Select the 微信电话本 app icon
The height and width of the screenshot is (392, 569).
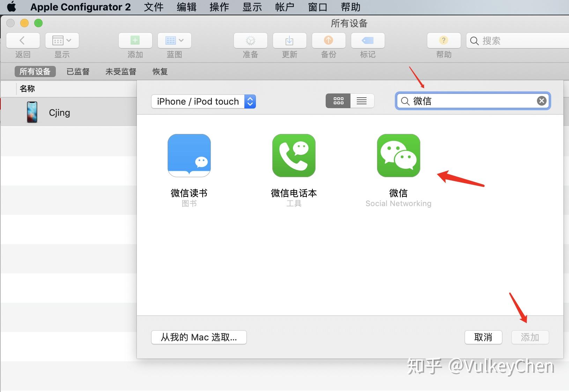294,156
